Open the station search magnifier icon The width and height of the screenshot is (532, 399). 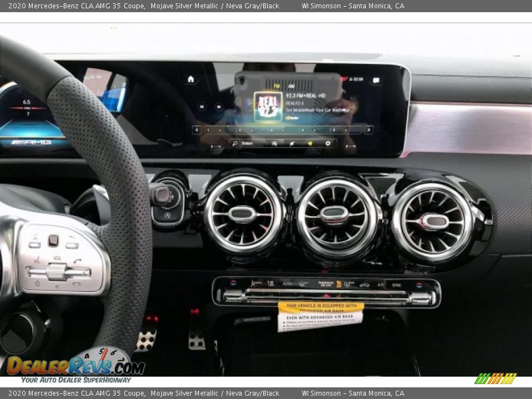(234, 142)
